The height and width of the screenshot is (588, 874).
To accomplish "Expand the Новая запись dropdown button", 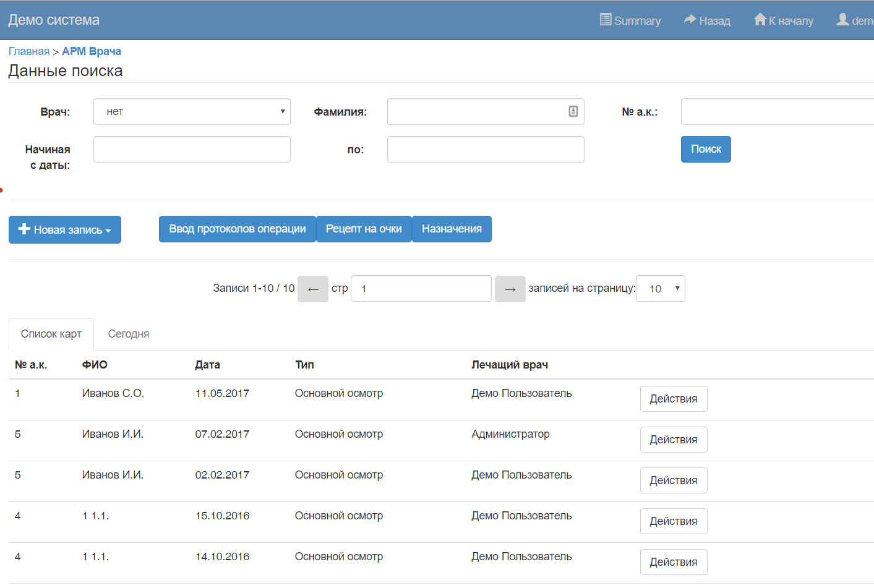I will tap(65, 229).
